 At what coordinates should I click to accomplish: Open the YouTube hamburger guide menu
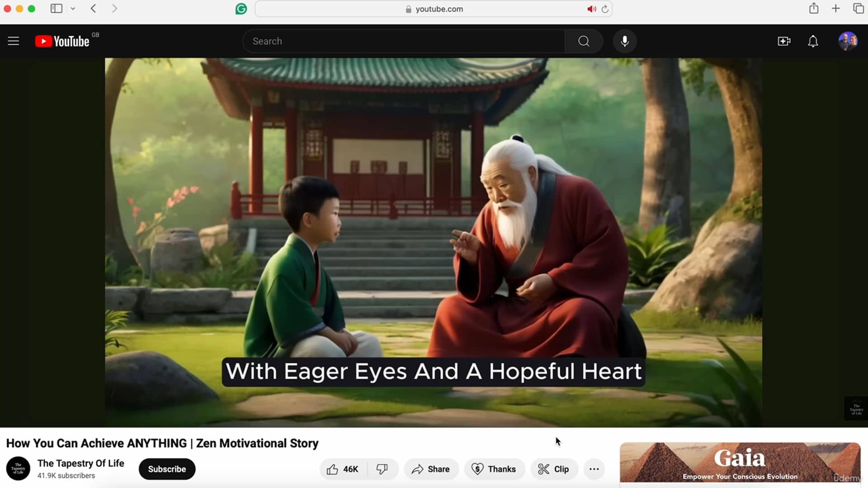(14, 41)
